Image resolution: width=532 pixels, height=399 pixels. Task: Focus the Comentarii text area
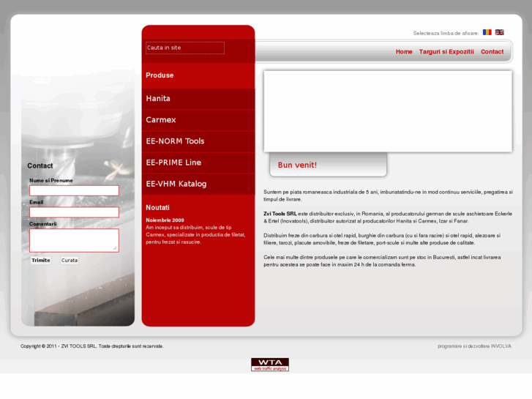(x=74, y=240)
